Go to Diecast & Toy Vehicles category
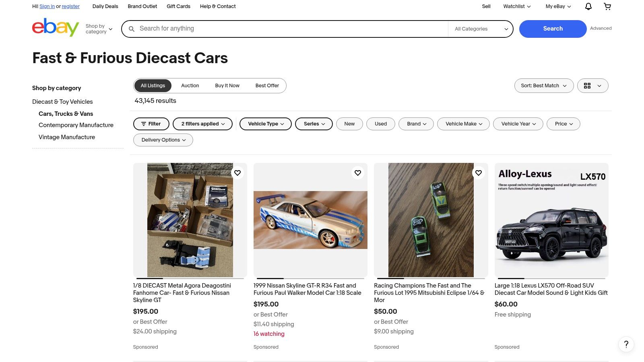 (62, 102)
